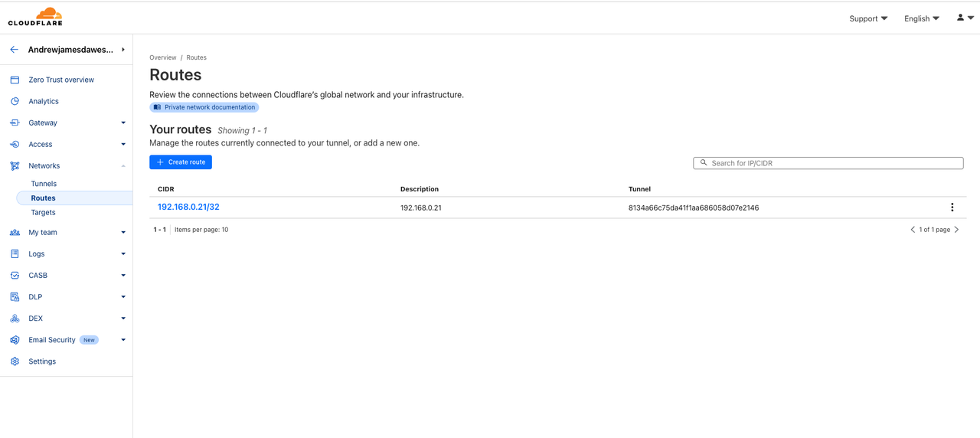Open the three-dot menu for route 192.168.0.21/32

952,208
